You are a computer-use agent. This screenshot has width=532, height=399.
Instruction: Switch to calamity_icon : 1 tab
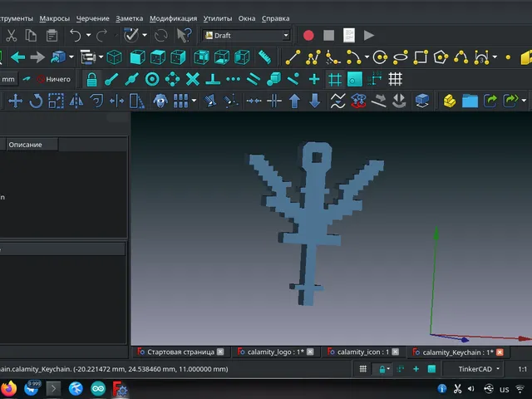pos(363,352)
